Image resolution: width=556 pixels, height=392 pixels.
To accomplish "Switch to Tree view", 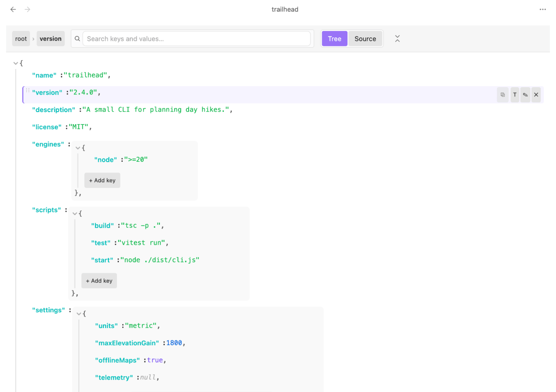I will [335, 39].
